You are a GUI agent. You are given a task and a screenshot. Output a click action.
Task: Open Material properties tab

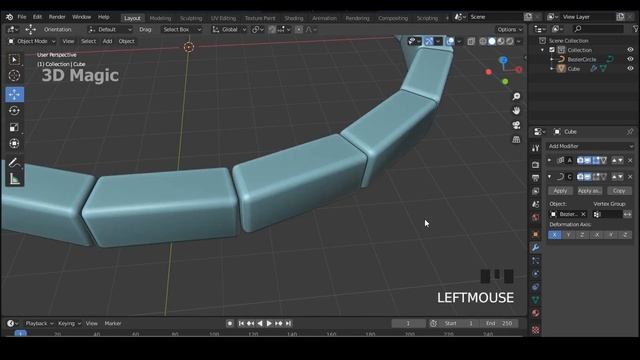[536, 313]
